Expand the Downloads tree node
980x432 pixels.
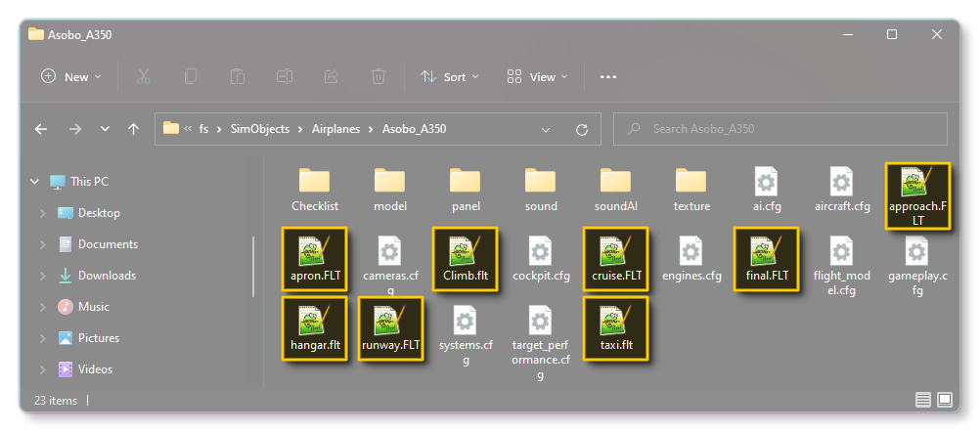click(x=43, y=276)
